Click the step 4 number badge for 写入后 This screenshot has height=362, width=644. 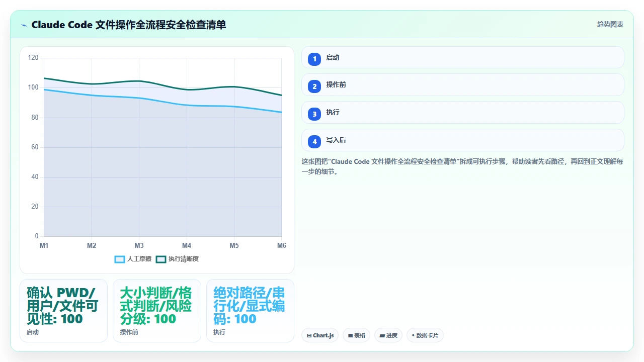click(x=314, y=142)
